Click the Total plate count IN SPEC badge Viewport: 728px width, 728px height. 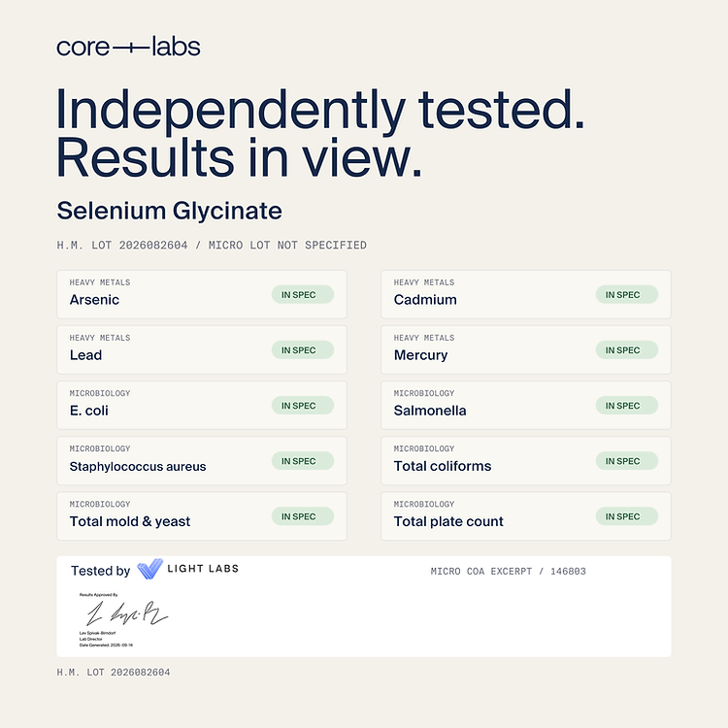coord(627,516)
